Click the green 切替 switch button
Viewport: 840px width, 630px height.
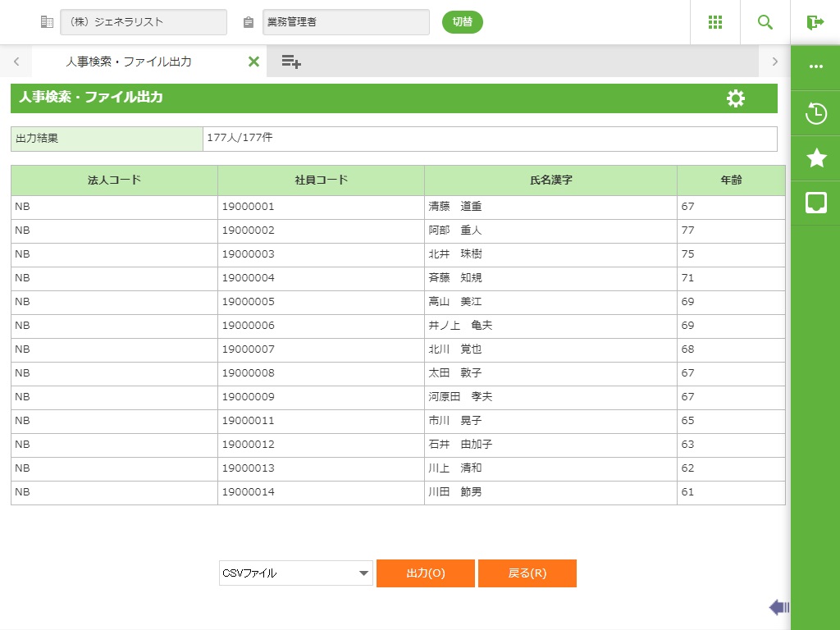coord(463,22)
